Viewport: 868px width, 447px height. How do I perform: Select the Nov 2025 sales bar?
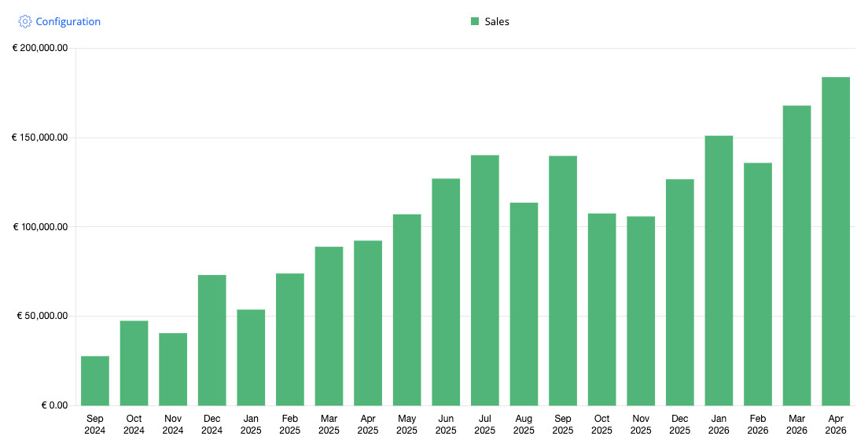[x=641, y=311]
